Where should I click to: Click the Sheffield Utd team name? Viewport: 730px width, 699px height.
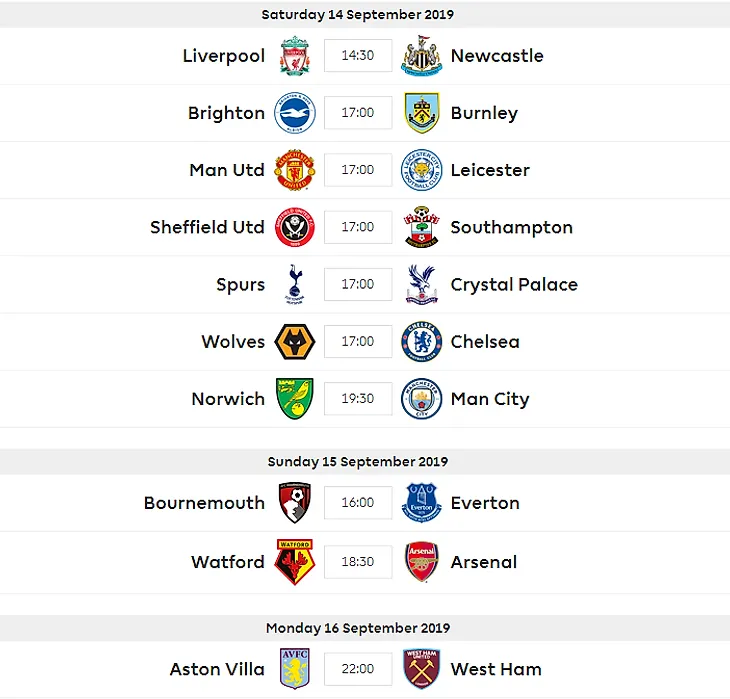click(x=207, y=227)
